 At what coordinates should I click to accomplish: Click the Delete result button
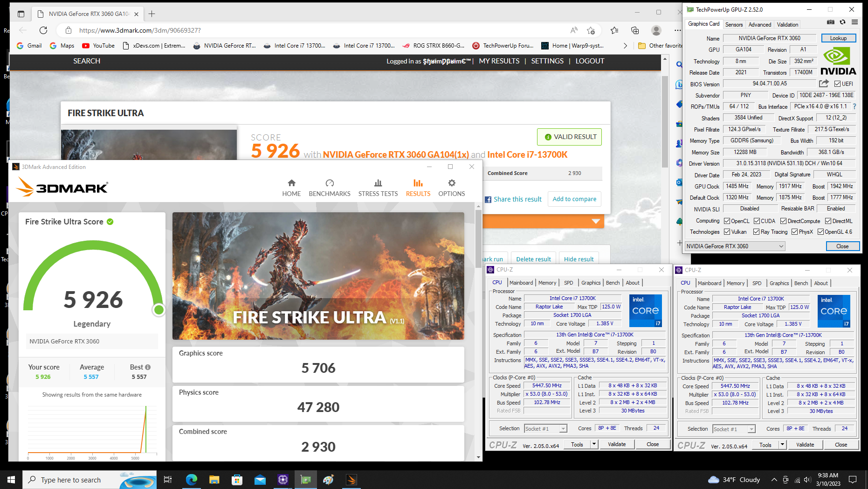click(x=533, y=259)
